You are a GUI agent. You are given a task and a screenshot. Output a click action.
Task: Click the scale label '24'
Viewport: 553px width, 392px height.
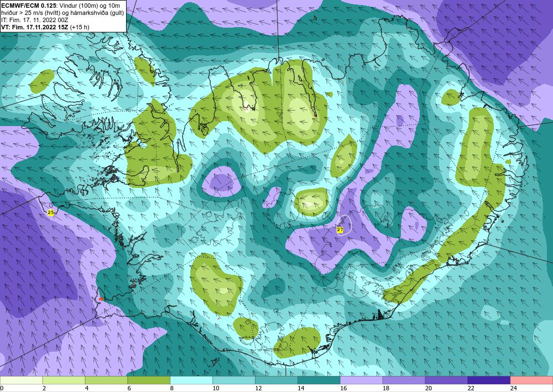(514, 388)
